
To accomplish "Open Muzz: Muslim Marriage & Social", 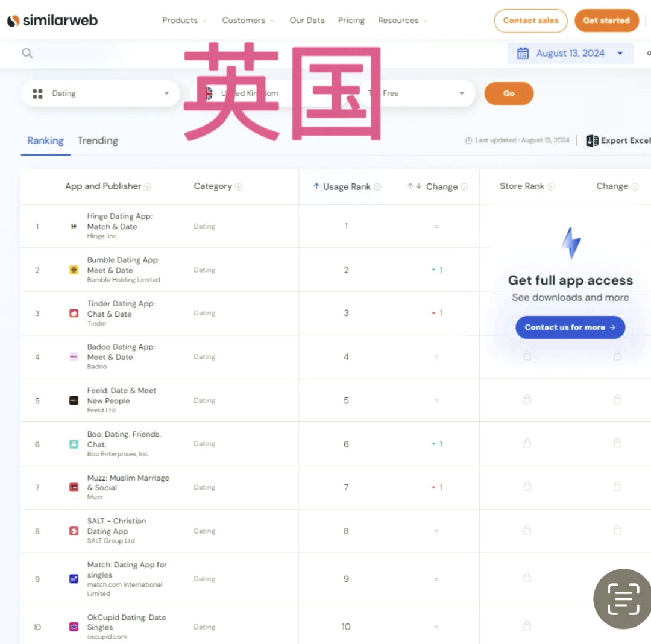I will tap(128, 482).
